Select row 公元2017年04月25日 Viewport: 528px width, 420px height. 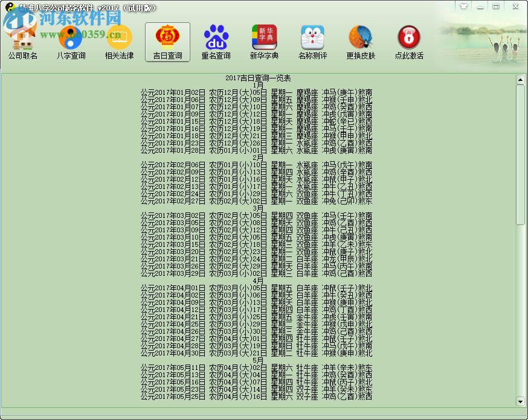click(x=257, y=324)
